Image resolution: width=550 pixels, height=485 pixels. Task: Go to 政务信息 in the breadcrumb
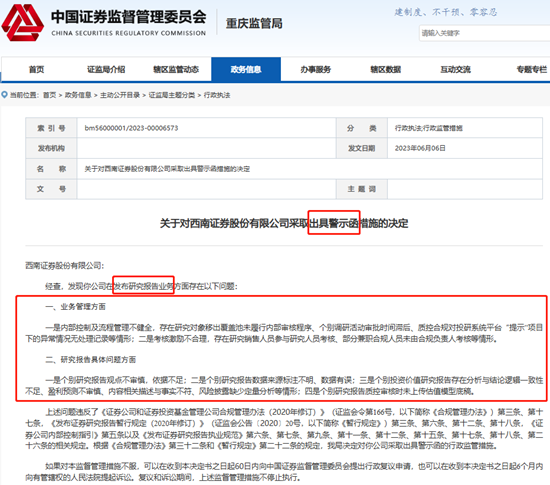point(78,95)
